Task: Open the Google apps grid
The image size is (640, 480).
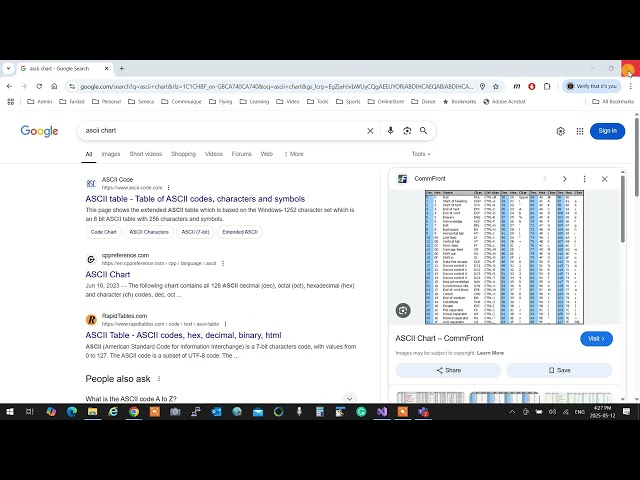Action: [x=580, y=131]
